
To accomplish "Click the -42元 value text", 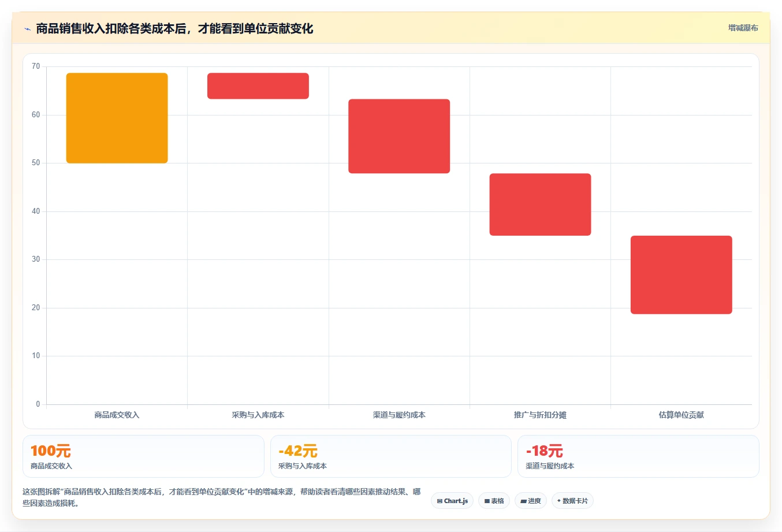I will (x=298, y=451).
